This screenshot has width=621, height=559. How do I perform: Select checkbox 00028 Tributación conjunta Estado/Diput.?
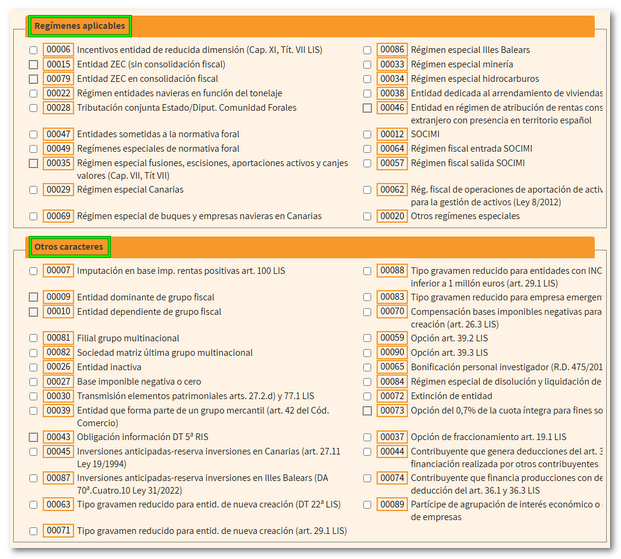(x=33, y=108)
